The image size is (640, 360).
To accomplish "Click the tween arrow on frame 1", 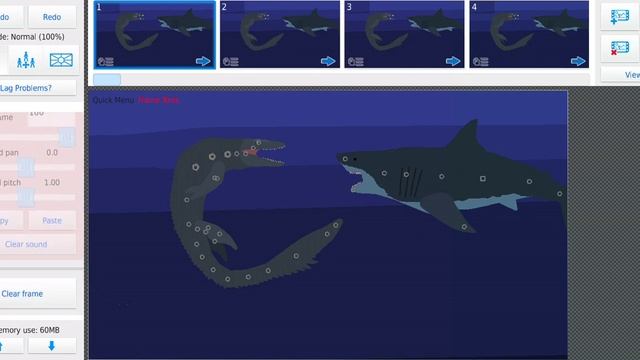I will point(203,61).
